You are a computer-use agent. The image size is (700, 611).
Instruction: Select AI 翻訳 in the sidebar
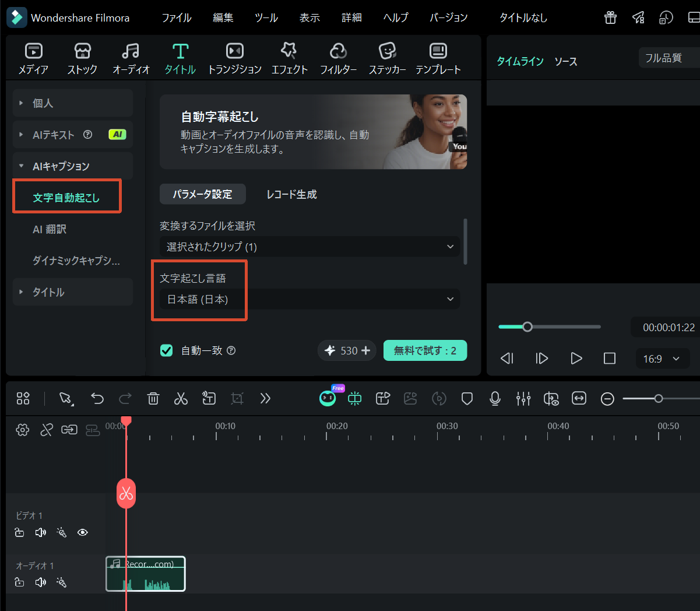[50, 229]
